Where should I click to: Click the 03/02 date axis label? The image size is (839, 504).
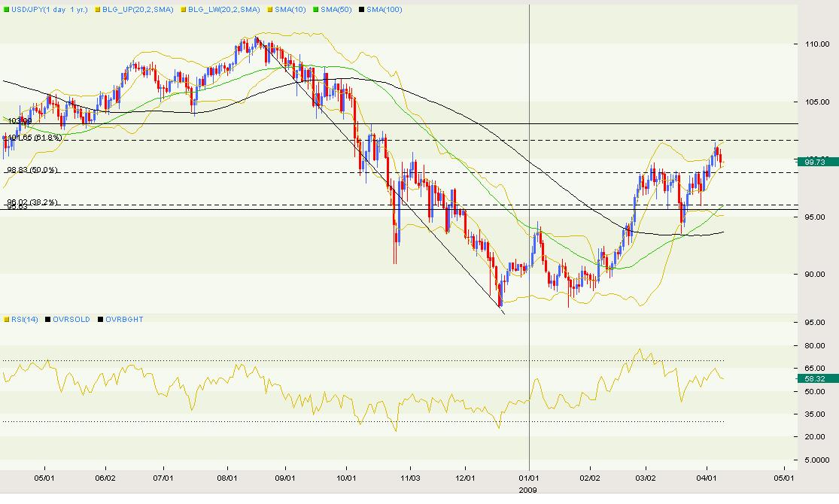tap(646, 478)
